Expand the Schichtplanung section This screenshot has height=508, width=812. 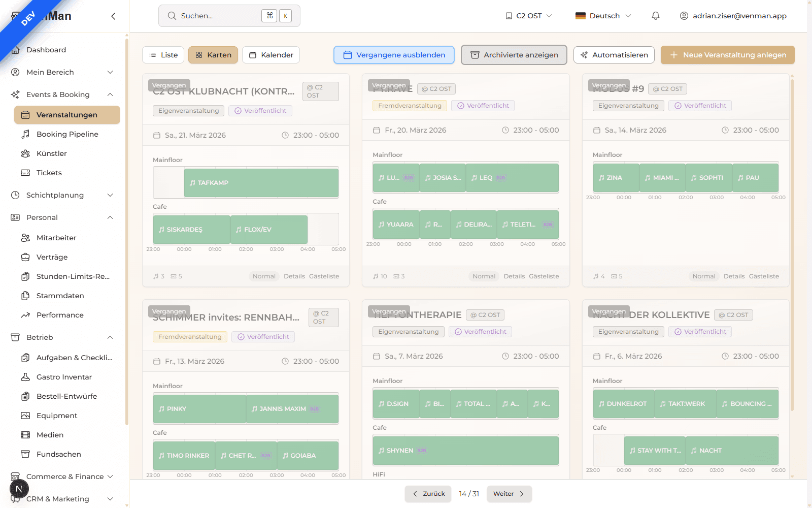(62, 195)
